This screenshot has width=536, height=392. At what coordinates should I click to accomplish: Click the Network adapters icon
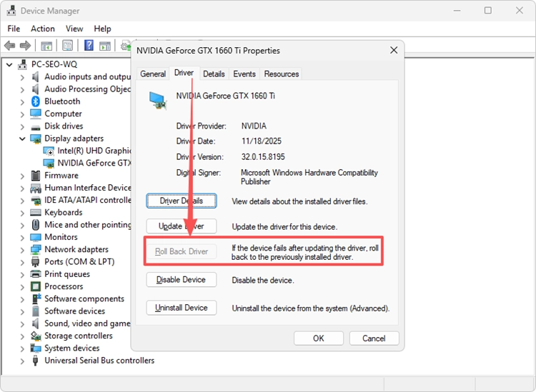pos(36,250)
